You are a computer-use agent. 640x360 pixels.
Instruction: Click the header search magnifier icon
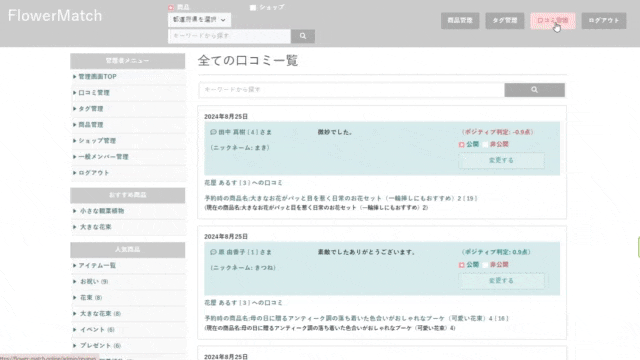coord(303,36)
